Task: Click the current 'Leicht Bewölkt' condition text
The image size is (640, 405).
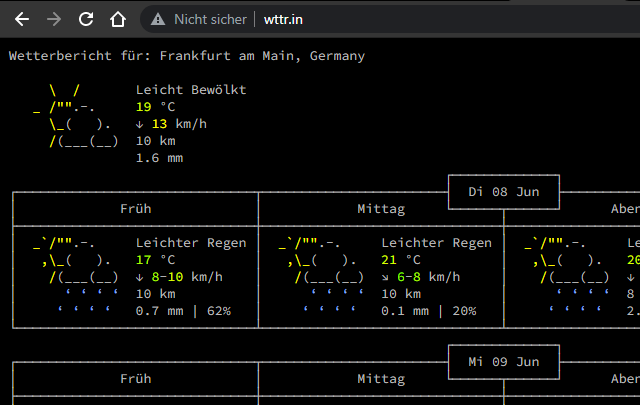Action: pyautogui.click(x=191, y=89)
